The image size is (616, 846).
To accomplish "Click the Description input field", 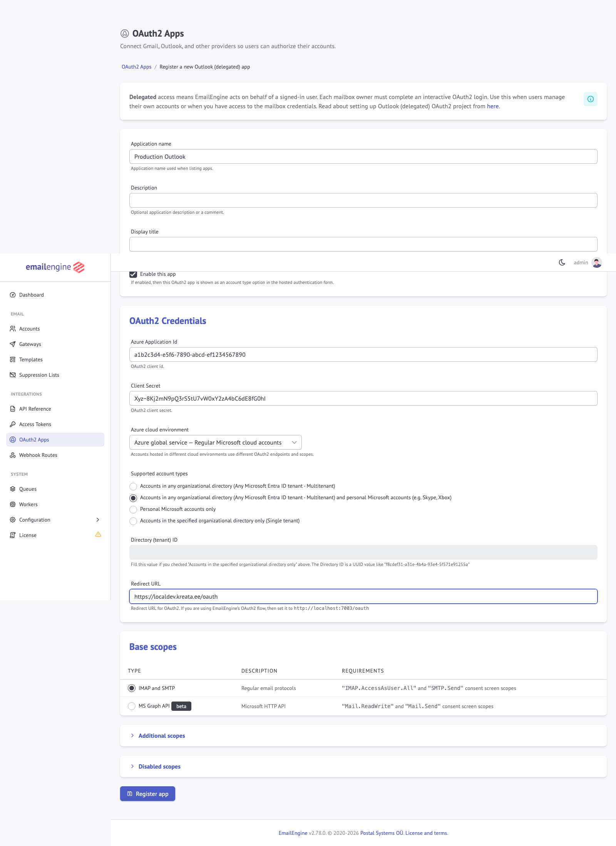I will (x=363, y=200).
